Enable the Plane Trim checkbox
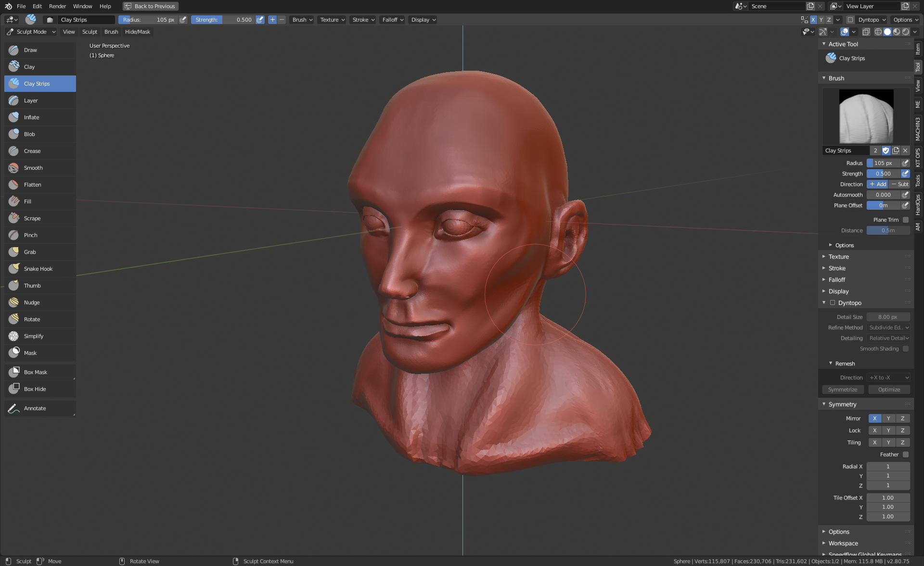This screenshot has height=566, width=924. click(905, 220)
